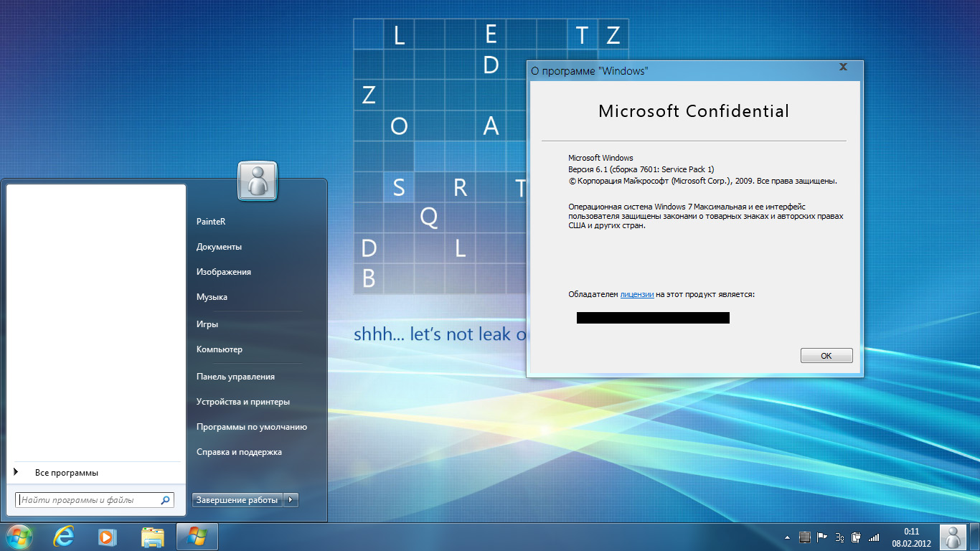Click OK in the About Windows dialog

(x=826, y=356)
